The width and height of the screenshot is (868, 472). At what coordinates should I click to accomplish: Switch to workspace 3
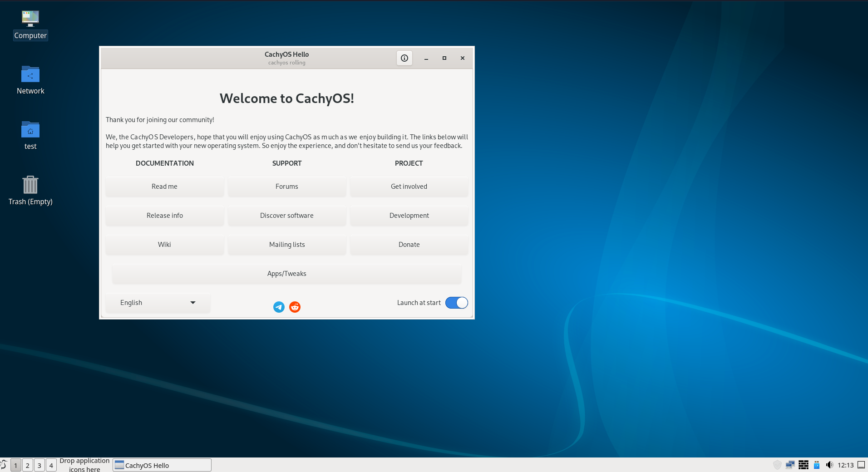(x=39, y=465)
